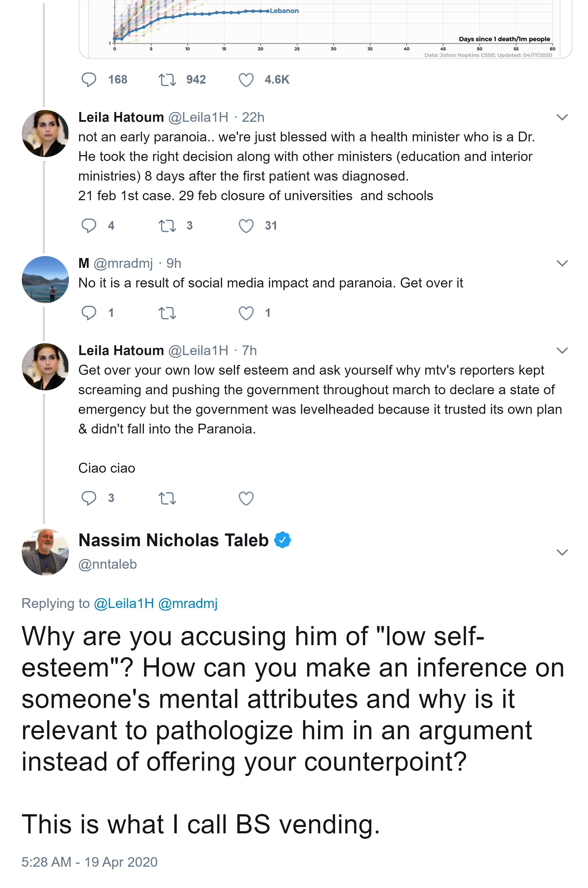This screenshot has height=888, width=588.
Task: Retweet Leila Hatoum's health minister tweet
Action: pos(167,225)
